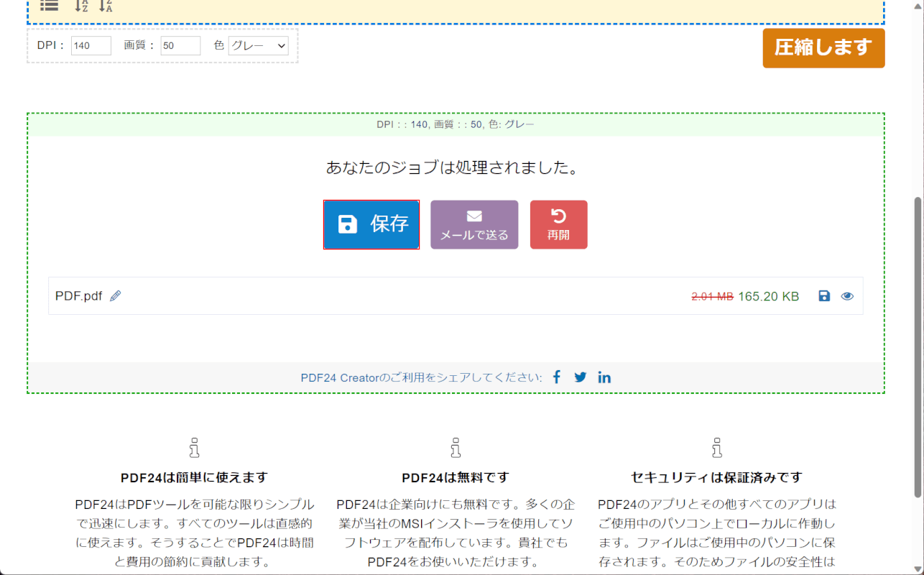Click the 保存 save button

point(371,224)
